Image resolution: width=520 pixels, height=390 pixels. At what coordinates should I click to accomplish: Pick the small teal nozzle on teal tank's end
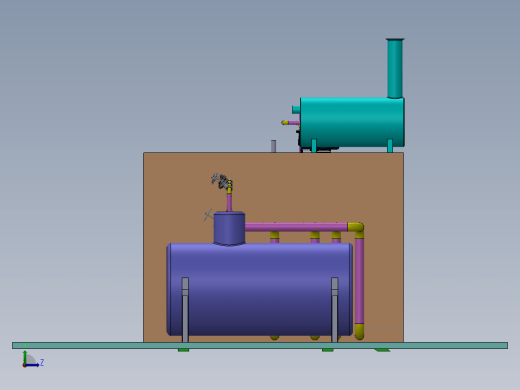pyautogui.click(x=296, y=109)
